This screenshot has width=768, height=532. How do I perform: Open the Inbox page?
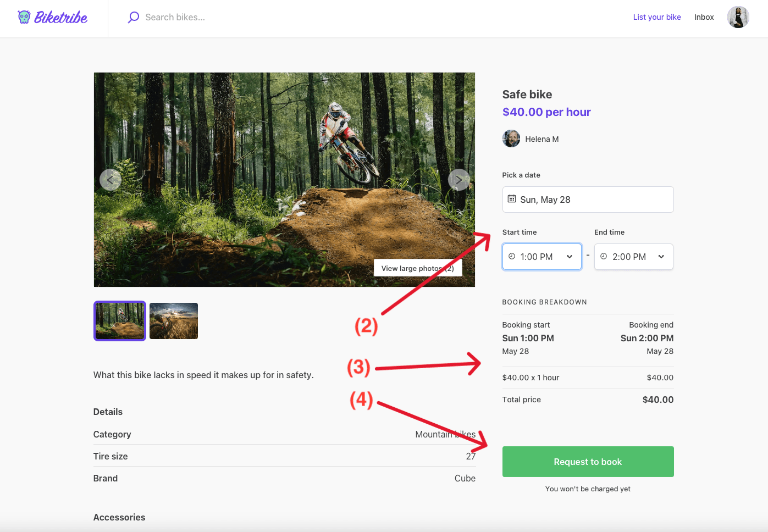point(704,17)
